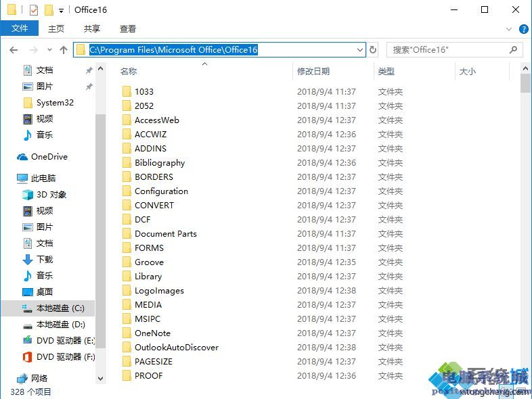Select Quick access 视频 item

pos(45,118)
